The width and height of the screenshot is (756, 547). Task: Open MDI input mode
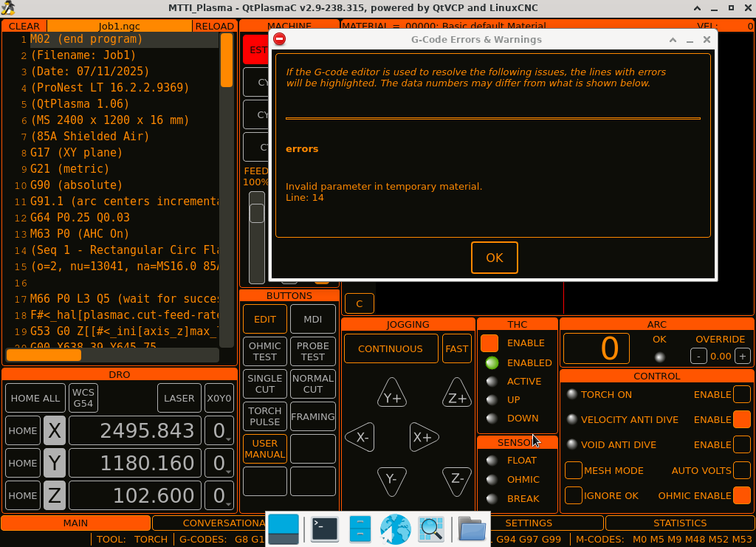(313, 319)
